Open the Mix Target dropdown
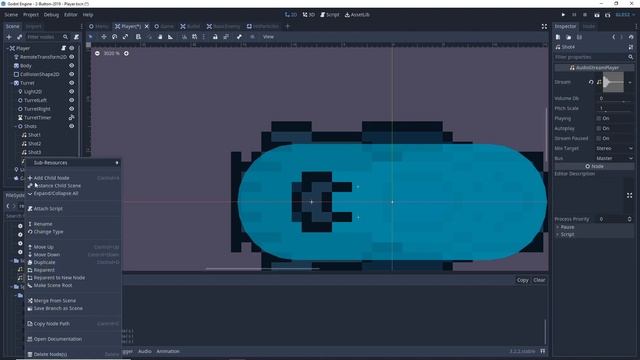640x360 pixels. pos(614,148)
